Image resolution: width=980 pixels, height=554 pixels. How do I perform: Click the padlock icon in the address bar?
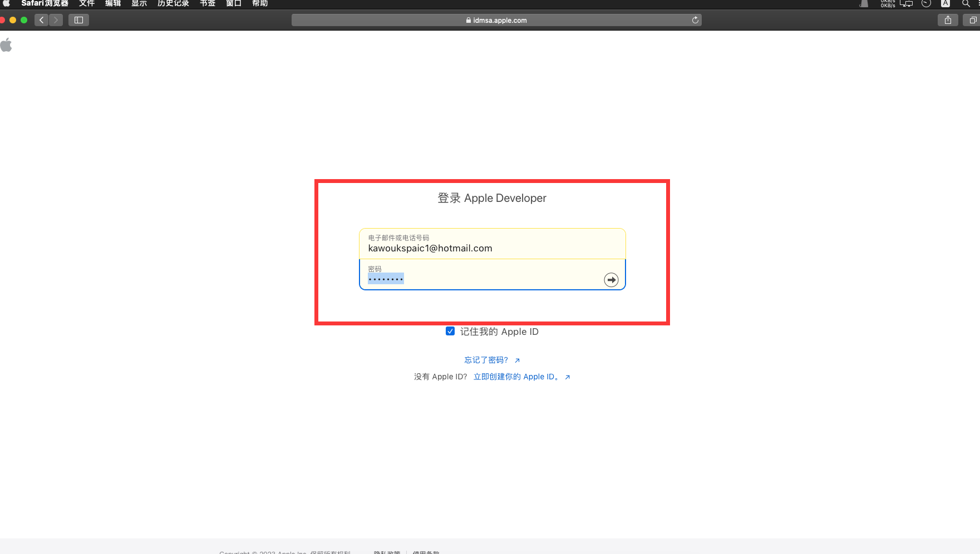pos(469,21)
